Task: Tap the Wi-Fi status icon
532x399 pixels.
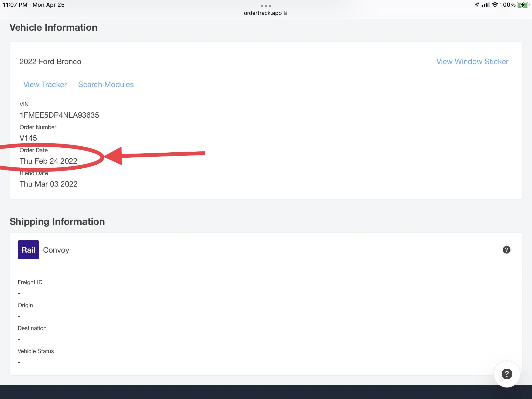Action: coord(495,5)
